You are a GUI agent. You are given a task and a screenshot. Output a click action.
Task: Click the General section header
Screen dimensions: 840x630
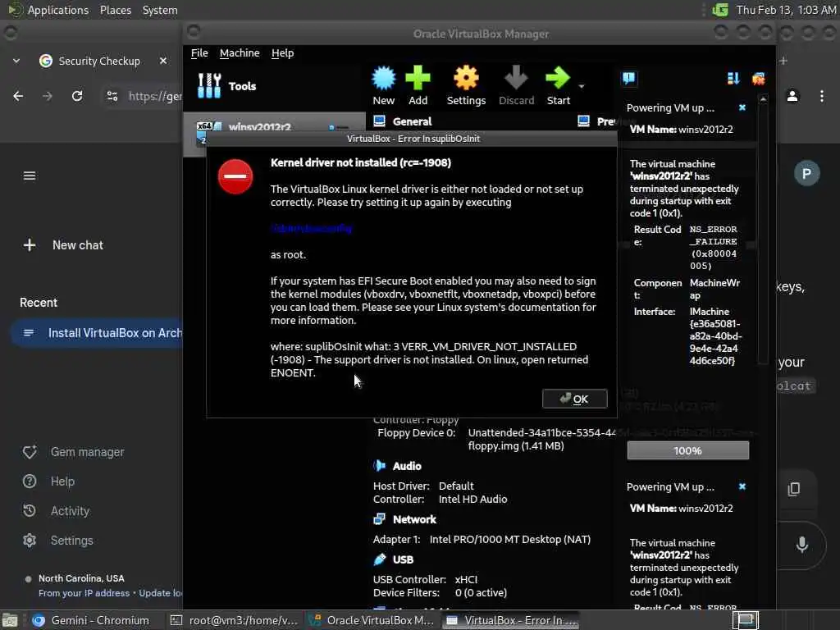(412, 121)
